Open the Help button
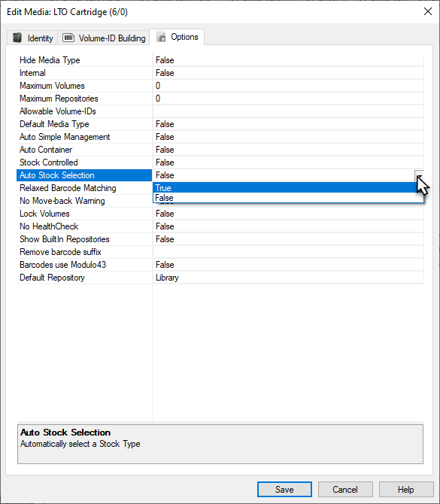The height and width of the screenshot is (504, 440). pyautogui.click(x=406, y=489)
